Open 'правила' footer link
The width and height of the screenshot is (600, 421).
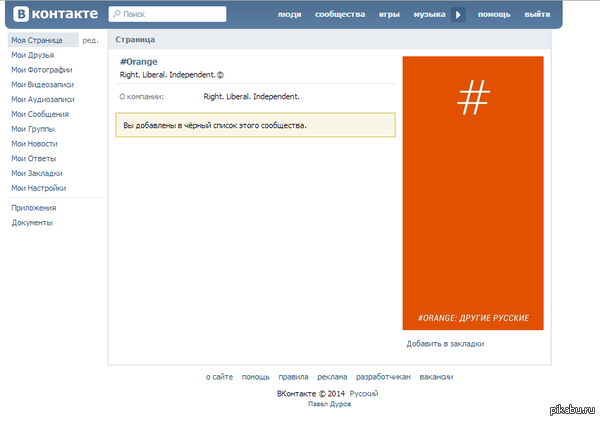click(293, 377)
